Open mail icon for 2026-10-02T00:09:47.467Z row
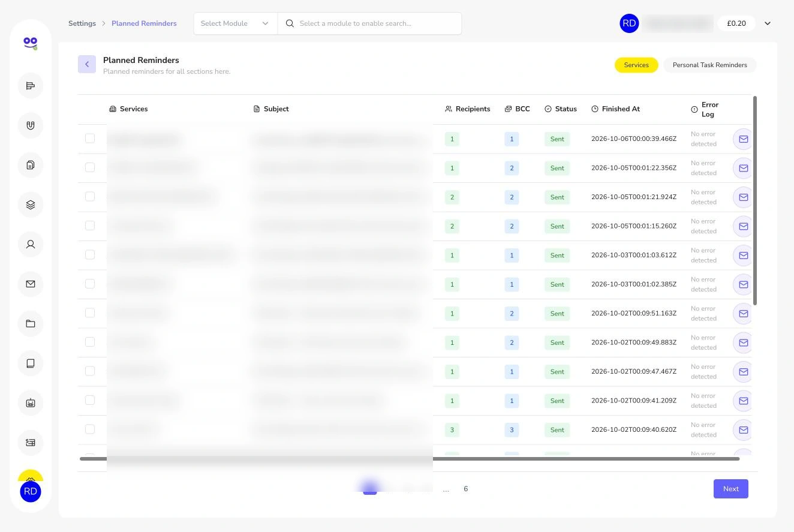 pyautogui.click(x=743, y=372)
